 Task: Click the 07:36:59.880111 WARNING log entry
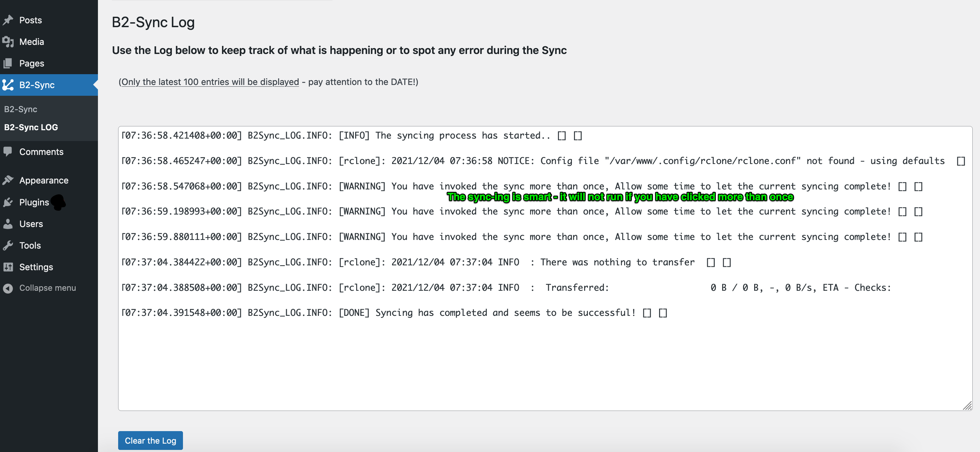pyautogui.click(x=522, y=237)
